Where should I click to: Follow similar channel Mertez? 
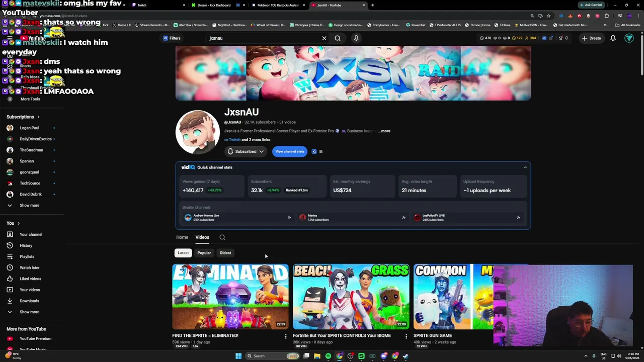coord(404,218)
